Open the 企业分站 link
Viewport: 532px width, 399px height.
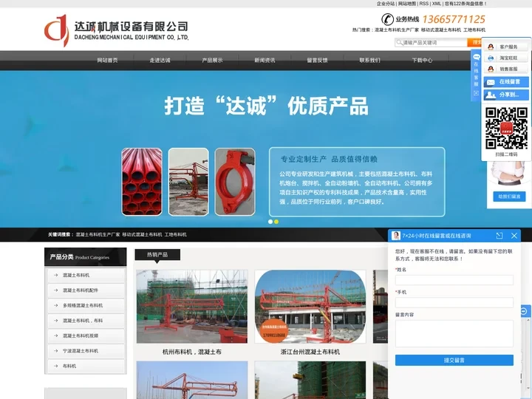coord(386,4)
